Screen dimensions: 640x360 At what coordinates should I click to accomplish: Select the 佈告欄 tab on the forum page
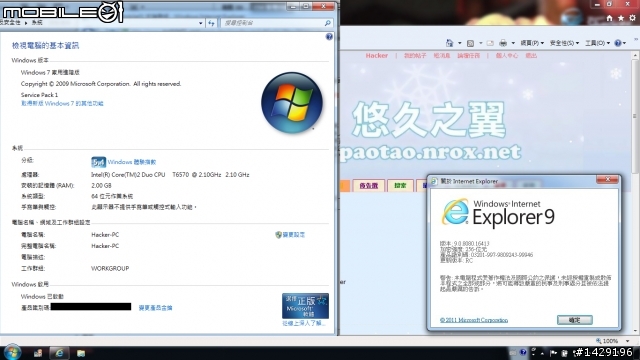click(x=369, y=186)
